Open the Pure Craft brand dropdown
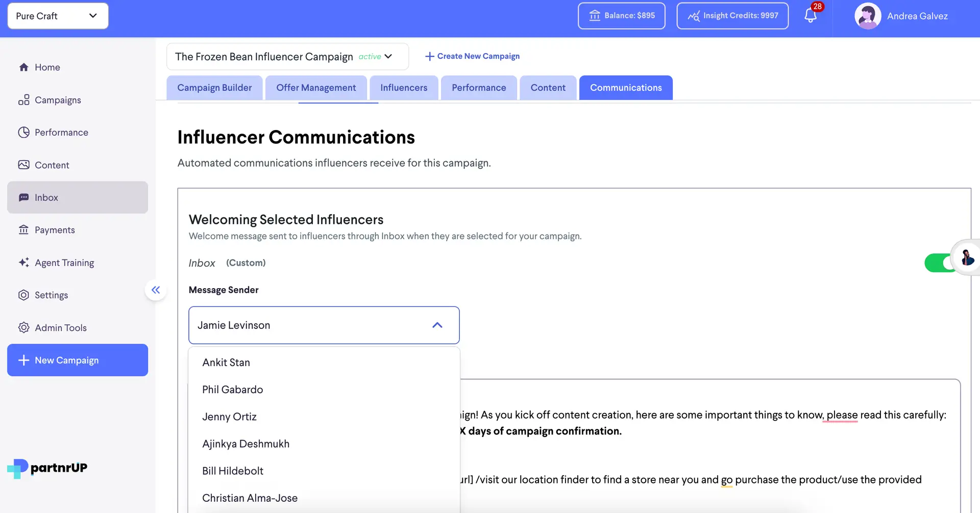The image size is (980, 513). click(x=58, y=16)
